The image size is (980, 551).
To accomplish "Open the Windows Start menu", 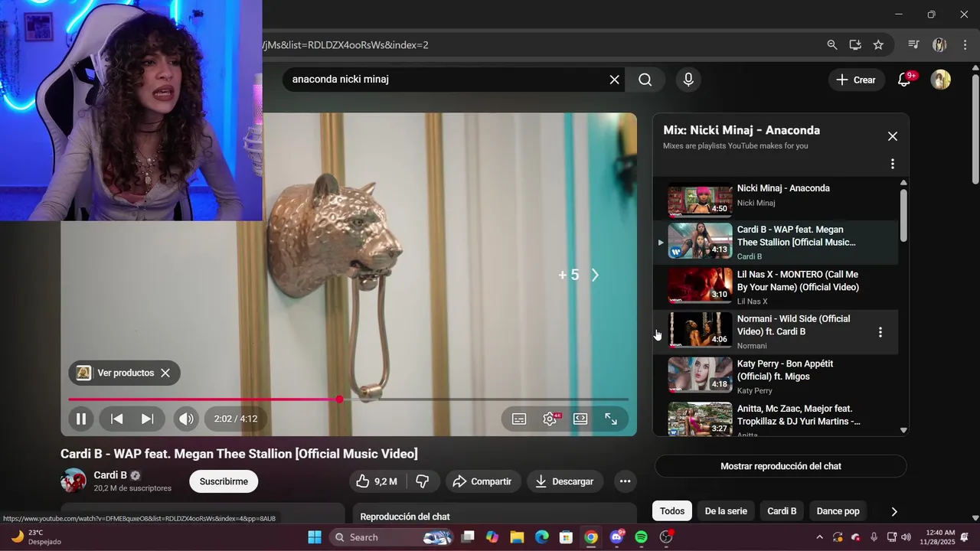I will (x=315, y=537).
